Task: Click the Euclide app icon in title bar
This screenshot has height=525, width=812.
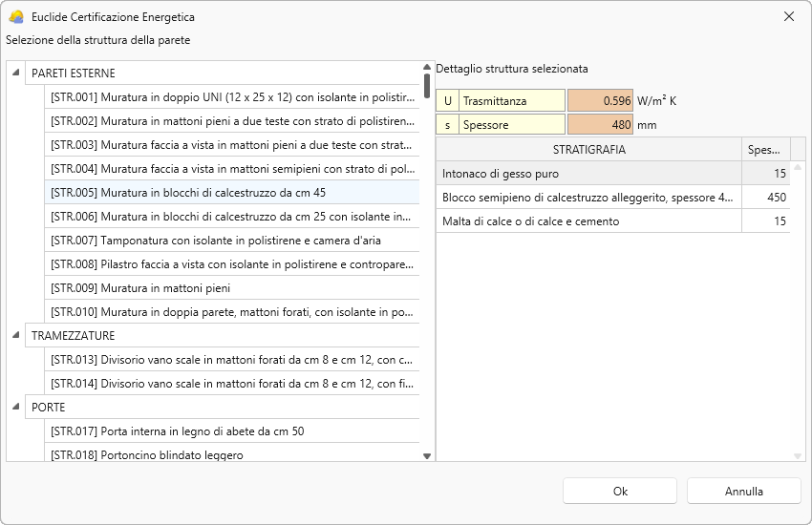Action: [x=15, y=16]
